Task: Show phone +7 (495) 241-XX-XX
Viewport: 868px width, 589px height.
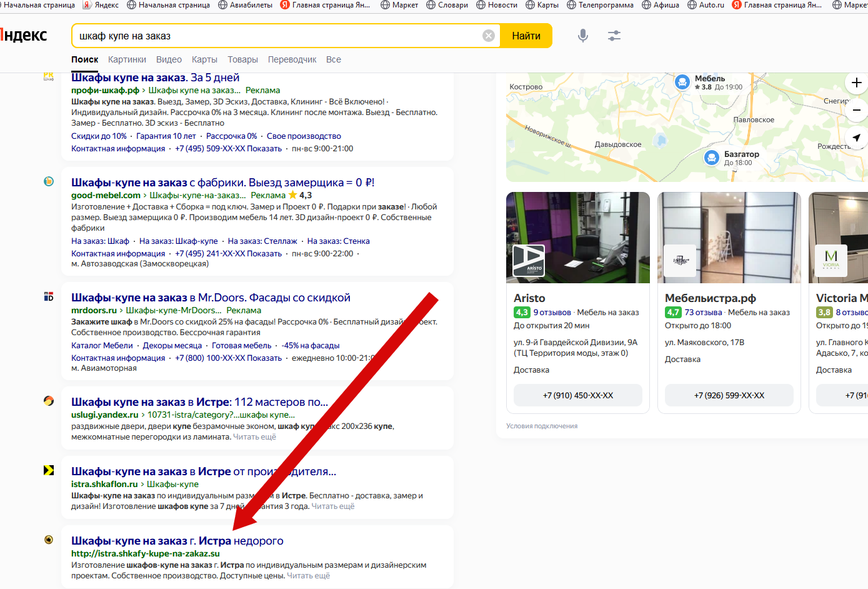Action: [x=229, y=253]
